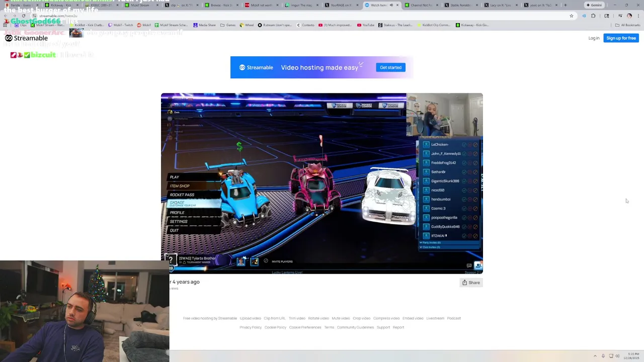Click the Sign up for free button
This screenshot has height=362, width=644.
point(621,38)
